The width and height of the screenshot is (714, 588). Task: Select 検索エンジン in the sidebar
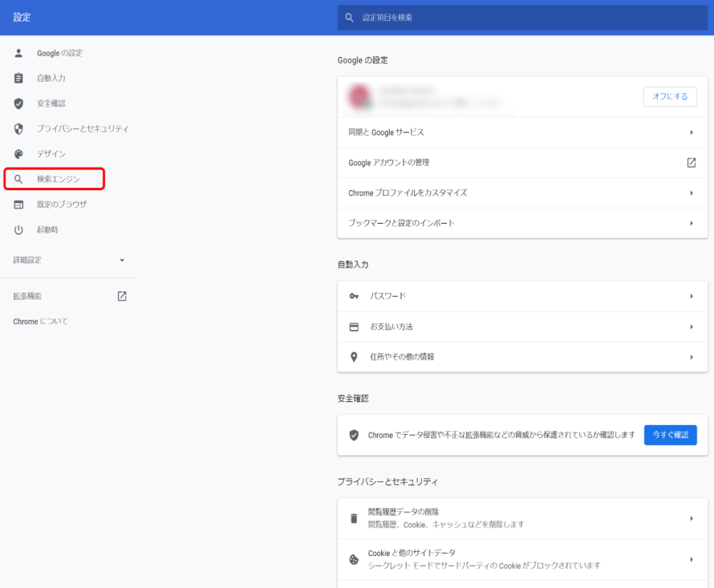59,179
